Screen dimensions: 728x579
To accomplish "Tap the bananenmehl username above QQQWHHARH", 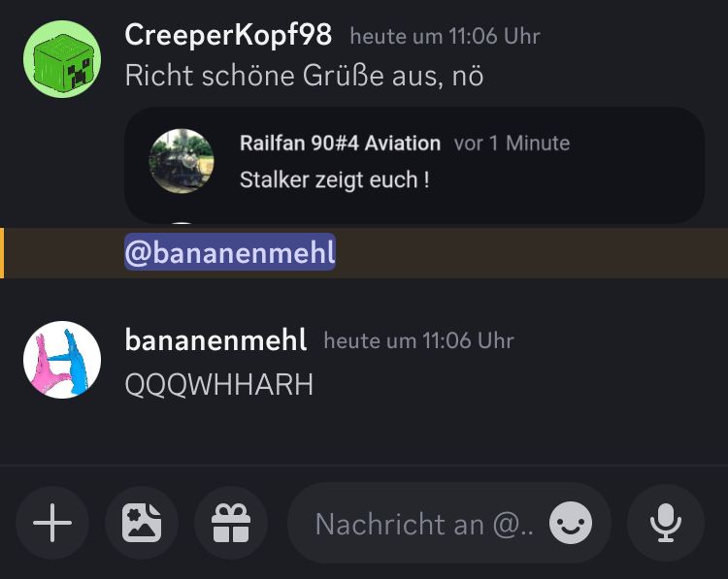I will point(215,340).
